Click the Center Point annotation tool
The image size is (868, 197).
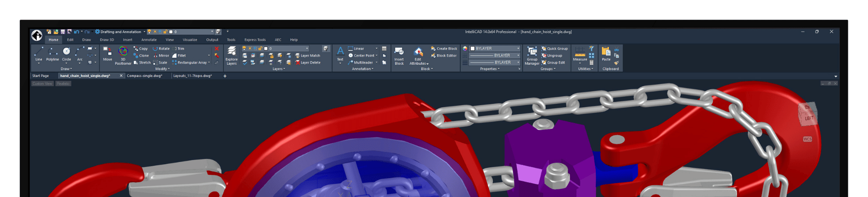click(x=361, y=56)
